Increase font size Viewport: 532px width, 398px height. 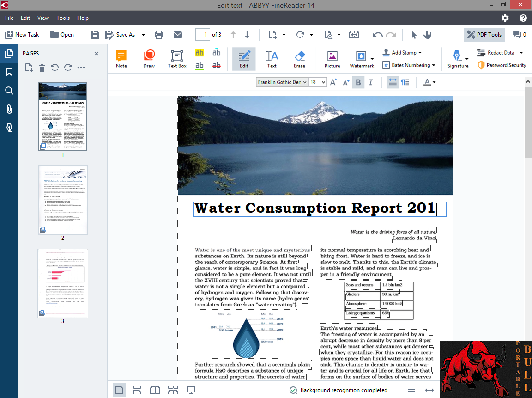pyautogui.click(x=333, y=82)
